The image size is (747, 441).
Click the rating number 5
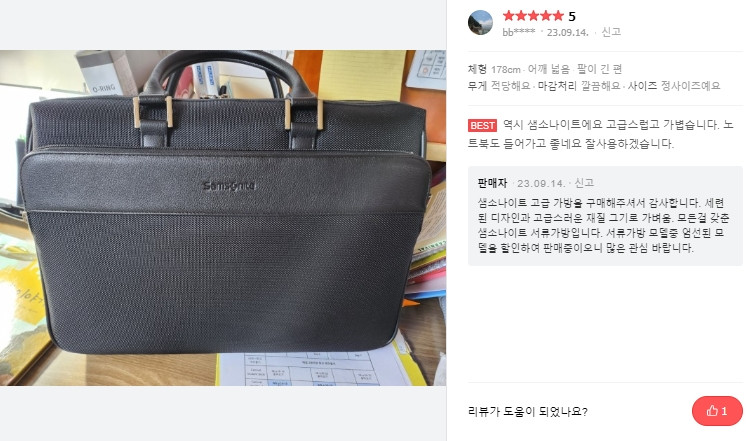(x=572, y=16)
